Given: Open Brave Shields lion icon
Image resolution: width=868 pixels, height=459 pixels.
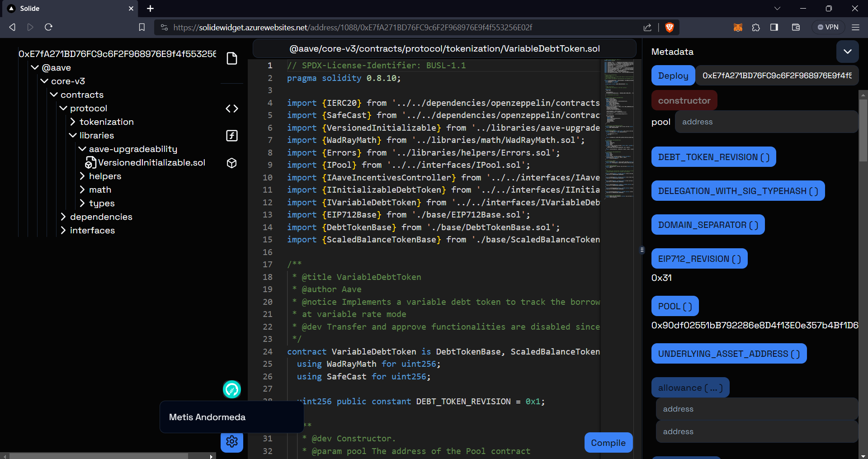Looking at the screenshot, I should point(670,28).
